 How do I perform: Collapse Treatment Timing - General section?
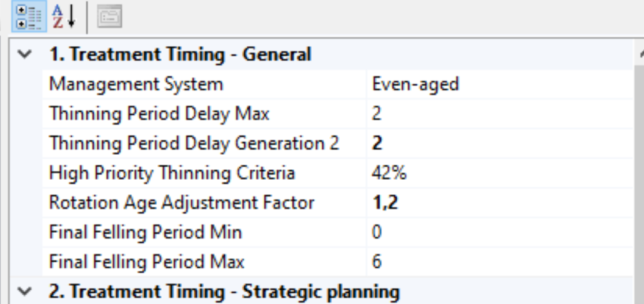pyautogui.click(x=22, y=54)
